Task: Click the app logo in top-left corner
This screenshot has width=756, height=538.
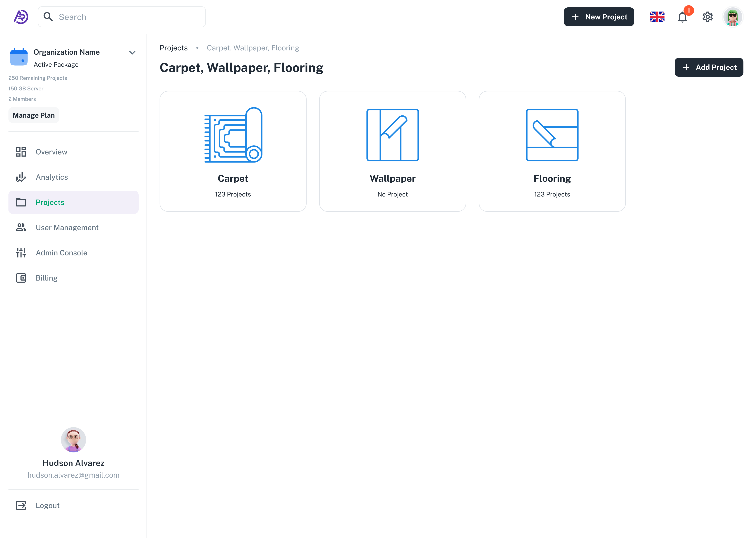Action: pyautogui.click(x=21, y=17)
